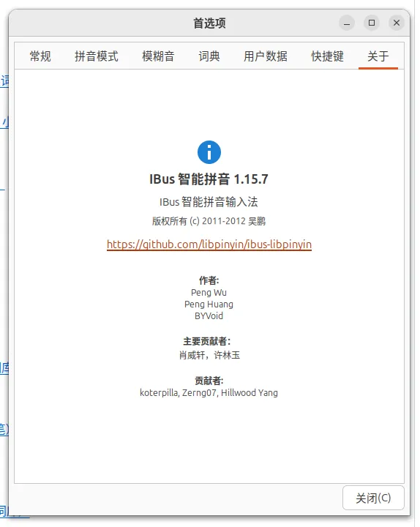Open the 拼音模式 tab
420x527 pixels.
[x=97, y=56]
